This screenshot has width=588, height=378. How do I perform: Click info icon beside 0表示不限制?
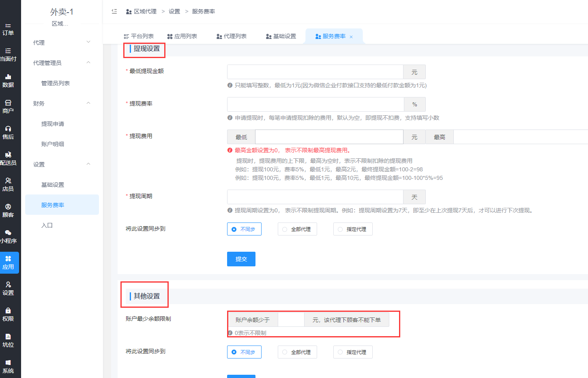(230, 333)
